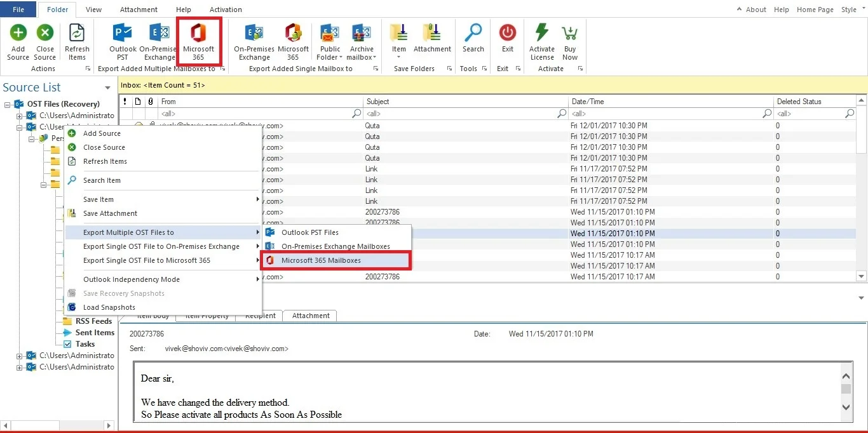Image resolution: width=868 pixels, height=433 pixels.
Task: Choose Load Snapshots in context menu
Action: [109, 307]
